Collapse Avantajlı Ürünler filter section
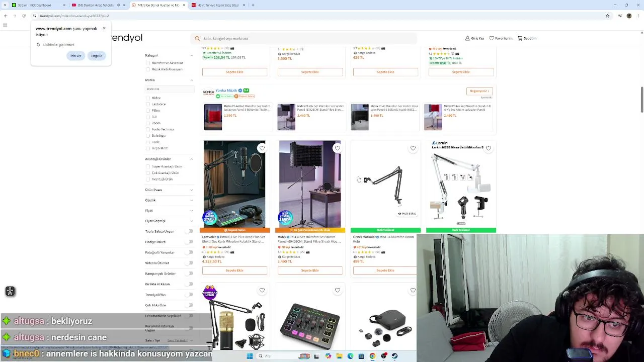 click(191, 159)
